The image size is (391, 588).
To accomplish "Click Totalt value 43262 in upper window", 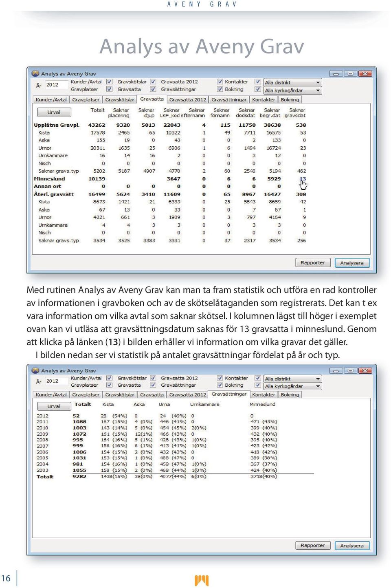I will point(97,125).
